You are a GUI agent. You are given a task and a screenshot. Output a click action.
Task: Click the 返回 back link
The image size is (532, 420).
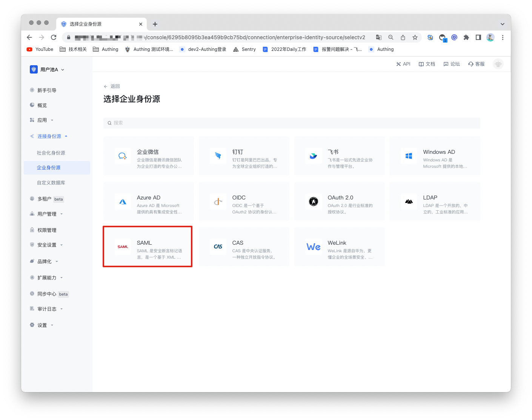pyautogui.click(x=112, y=86)
